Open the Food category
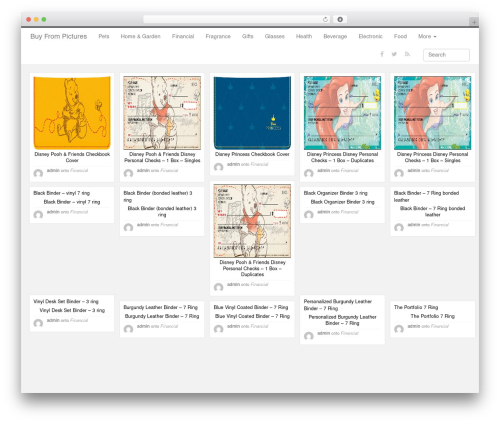The image size is (500, 423). [x=400, y=36]
